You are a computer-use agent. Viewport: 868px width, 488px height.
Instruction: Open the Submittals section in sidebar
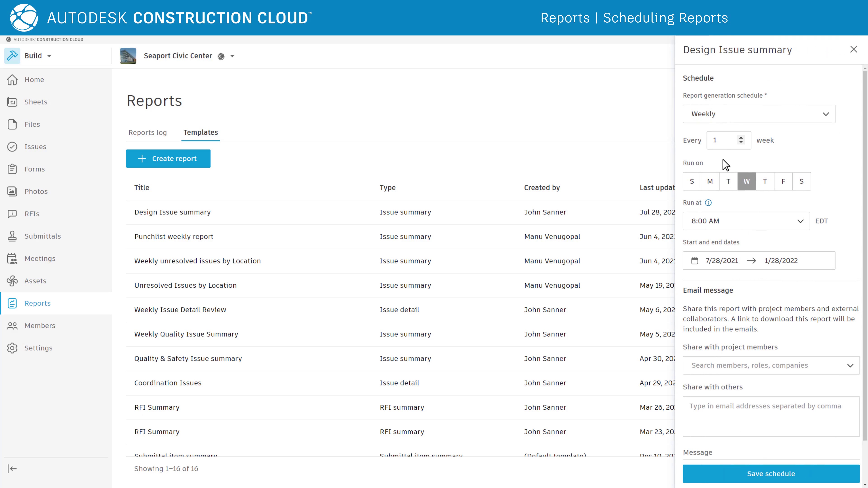point(42,236)
